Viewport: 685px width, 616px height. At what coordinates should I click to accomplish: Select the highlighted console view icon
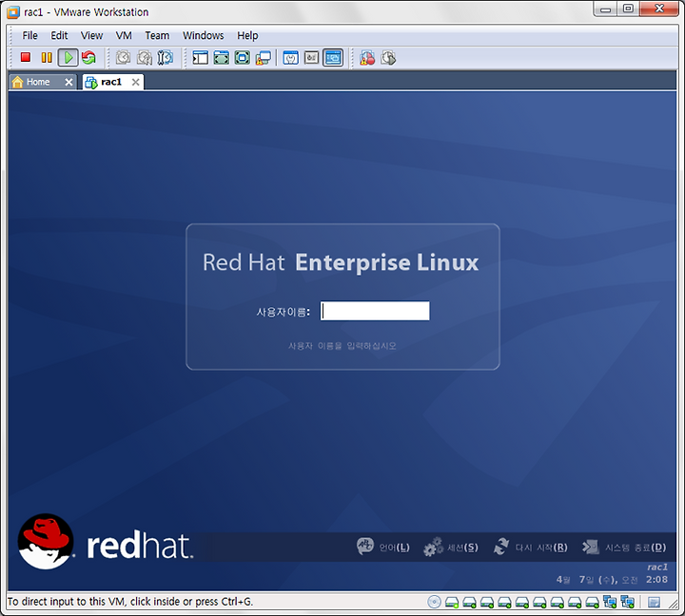point(333,57)
